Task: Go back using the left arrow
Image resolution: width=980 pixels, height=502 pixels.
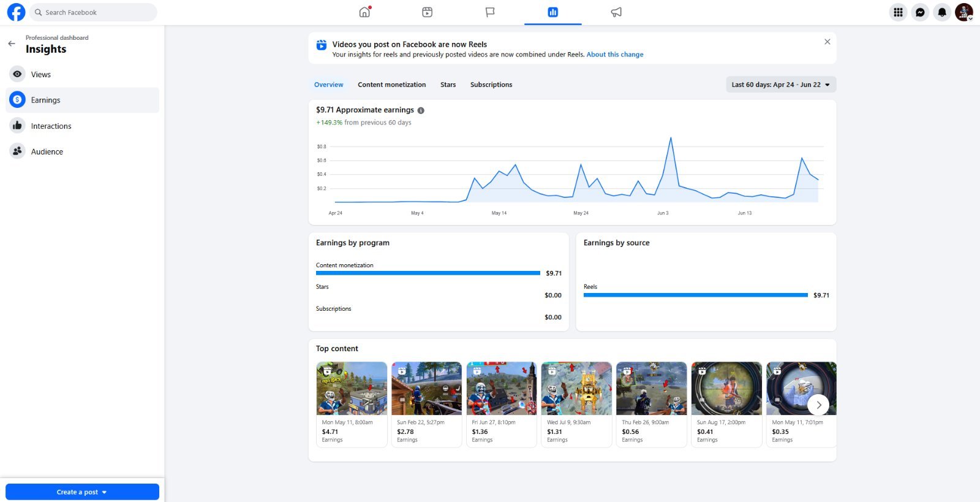Action: (x=12, y=44)
